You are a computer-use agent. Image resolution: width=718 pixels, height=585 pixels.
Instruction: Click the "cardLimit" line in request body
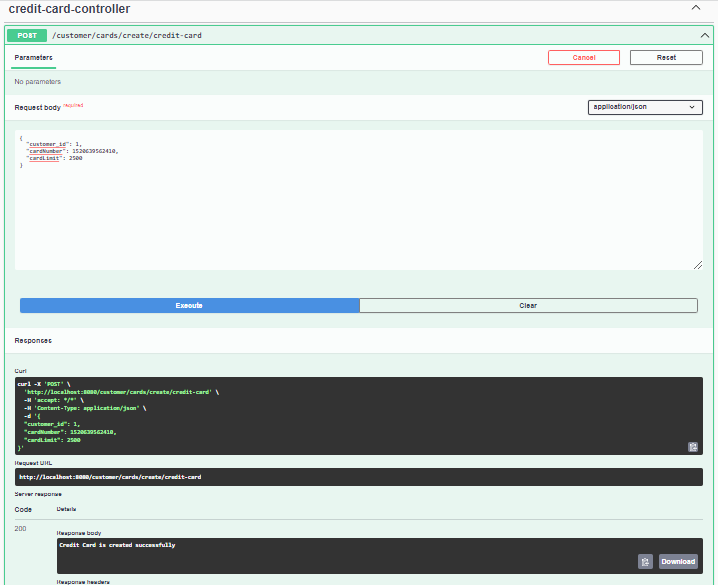pos(54,158)
